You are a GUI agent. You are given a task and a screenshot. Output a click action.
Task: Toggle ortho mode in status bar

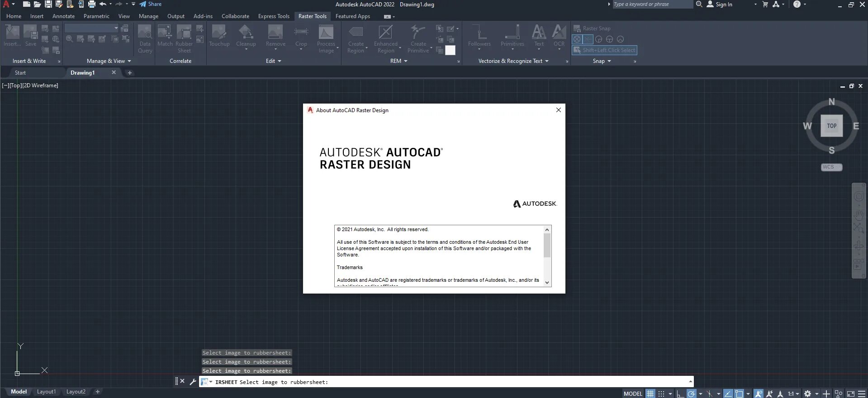680,393
